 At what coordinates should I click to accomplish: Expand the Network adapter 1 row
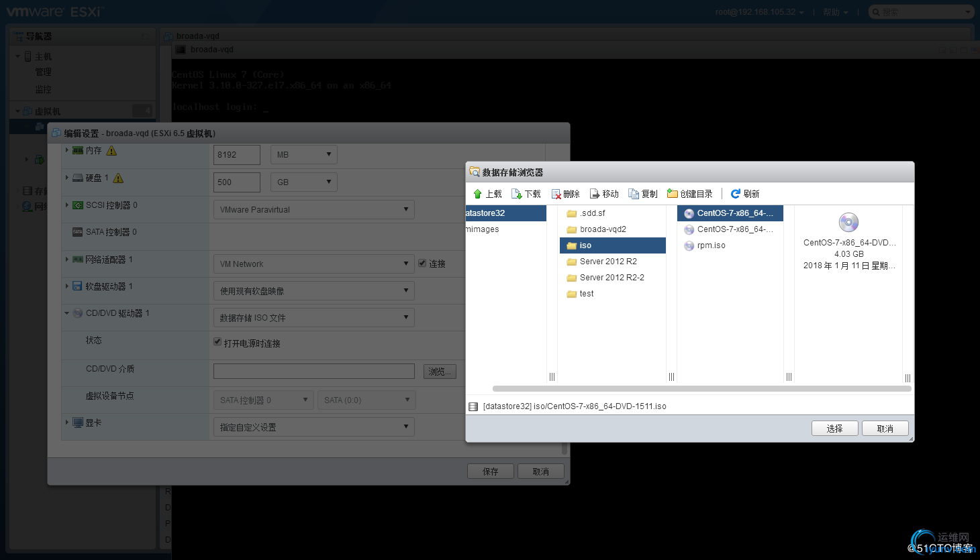pyautogui.click(x=67, y=259)
